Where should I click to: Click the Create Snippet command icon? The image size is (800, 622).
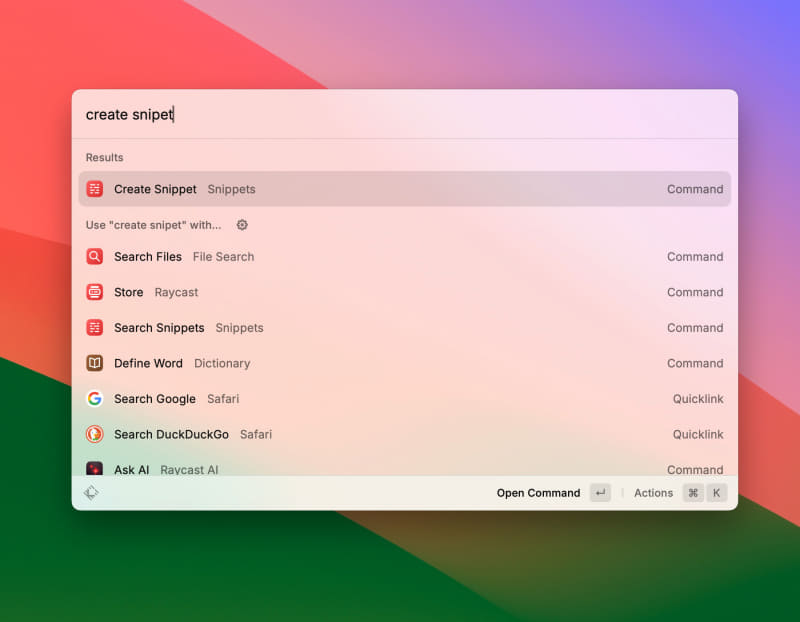[94, 189]
